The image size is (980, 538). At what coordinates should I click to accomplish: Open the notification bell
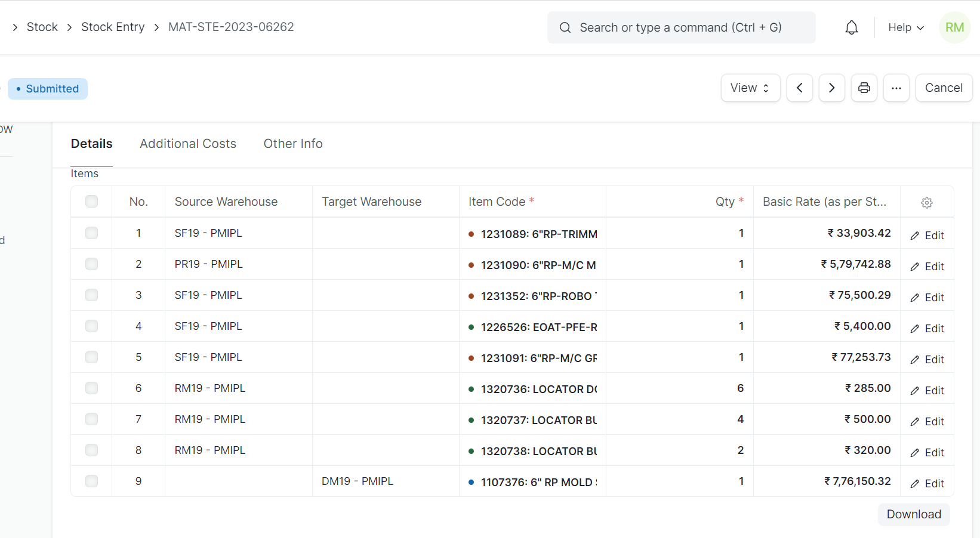click(852, 27)
